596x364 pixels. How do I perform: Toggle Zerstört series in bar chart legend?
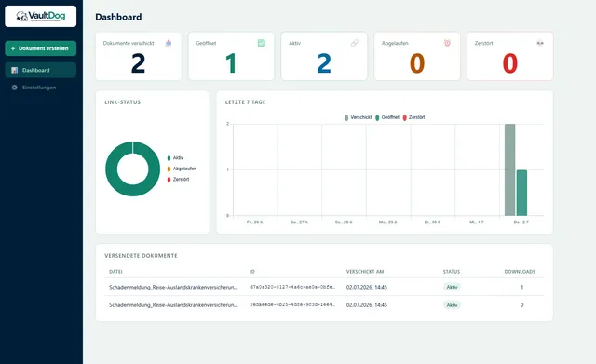tap(413, 117)
